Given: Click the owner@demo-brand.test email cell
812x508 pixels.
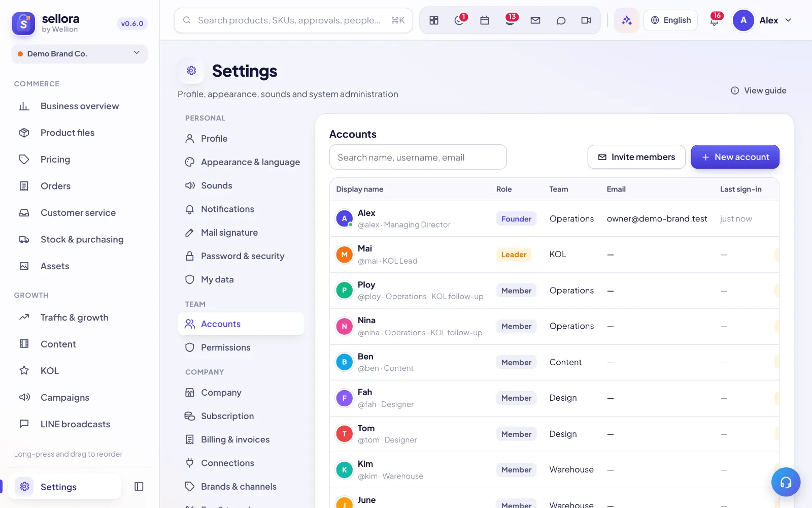Looking at the screenshot, I should click(657, 219).
